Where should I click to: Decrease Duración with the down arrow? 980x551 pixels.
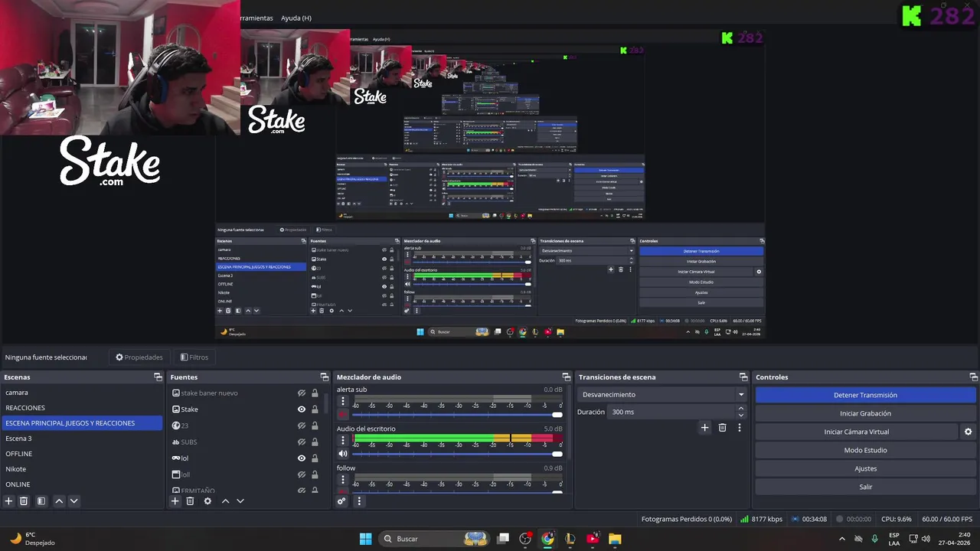[x=740, y=416]
